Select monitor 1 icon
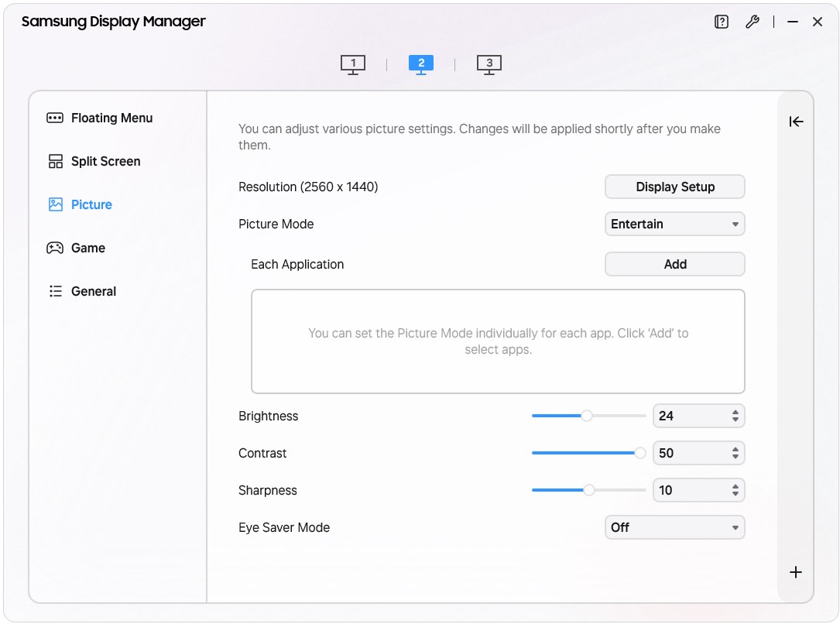This screenshot has width=840, height=624. [353, 64]
